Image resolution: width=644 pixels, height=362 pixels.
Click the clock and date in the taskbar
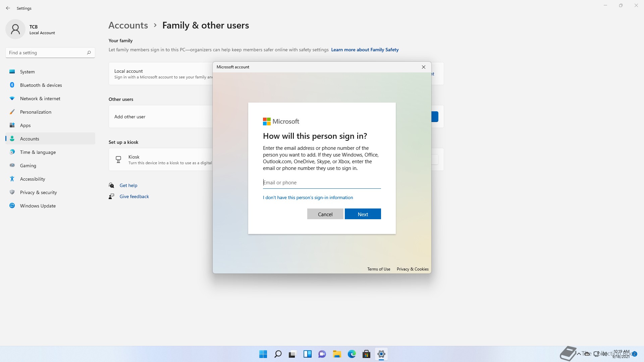point(621,354)
